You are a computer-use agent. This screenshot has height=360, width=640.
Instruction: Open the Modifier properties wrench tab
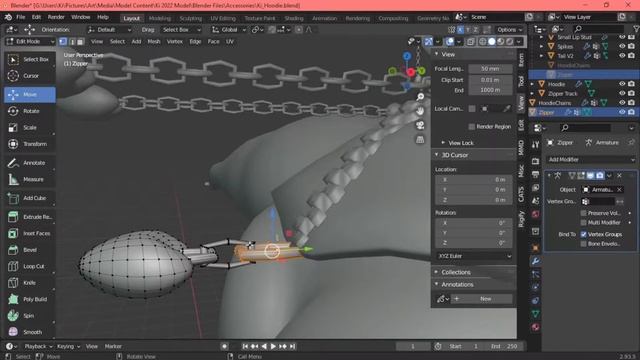(536, 261)
